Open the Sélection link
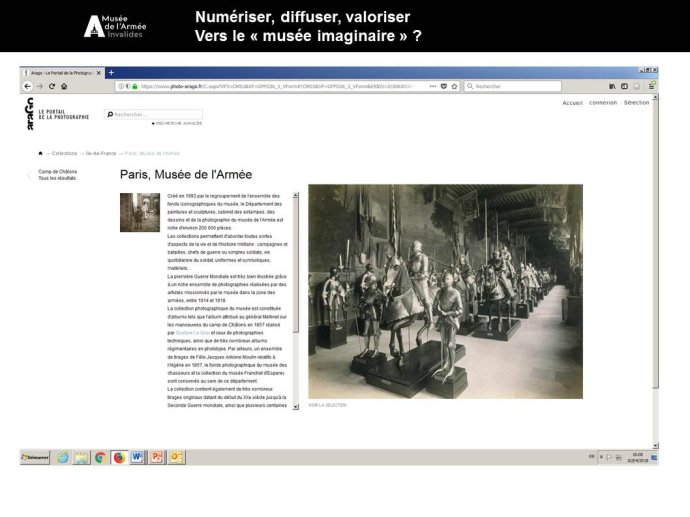 636,103
